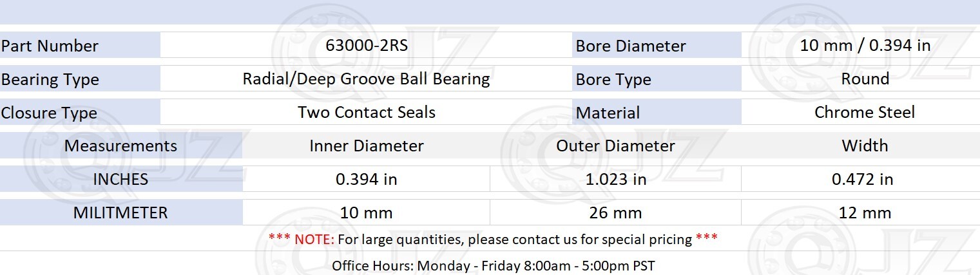Click the special pricing NOTE line
This screenshot has height=275, width=980.
[x=493, y=240]
